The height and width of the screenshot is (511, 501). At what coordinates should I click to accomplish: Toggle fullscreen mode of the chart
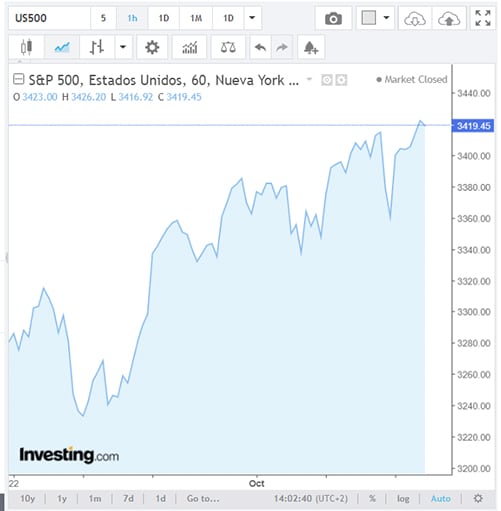(483, 18)
